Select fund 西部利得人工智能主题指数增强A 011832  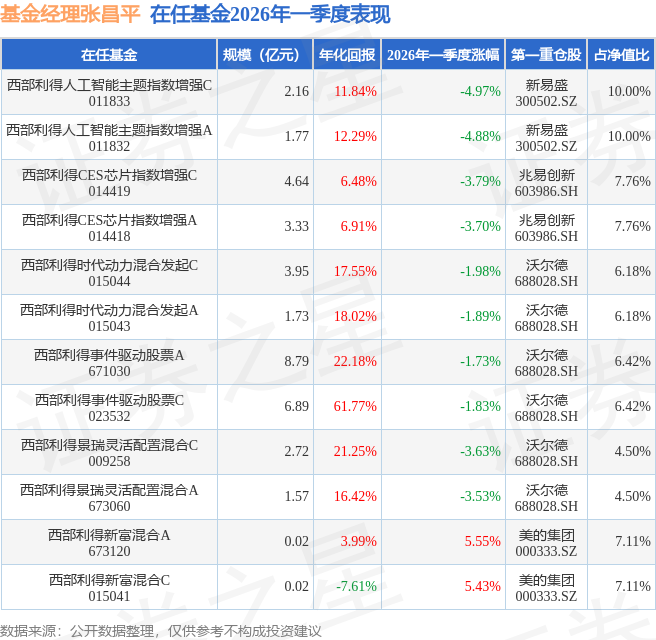click(x=109, y=138)
